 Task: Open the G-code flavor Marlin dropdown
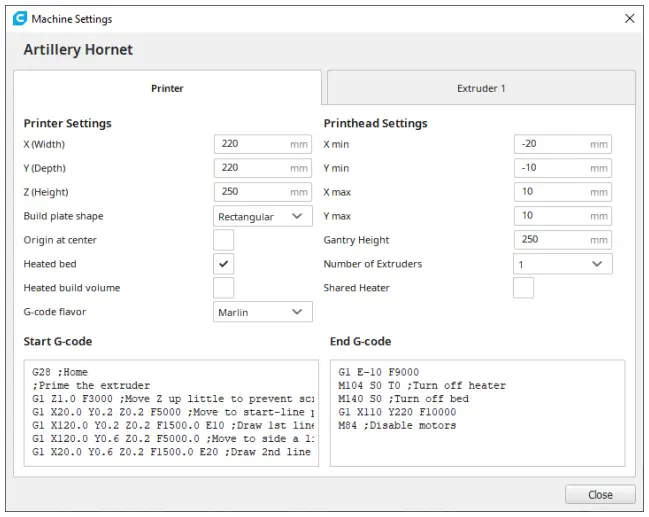[263, 312]
